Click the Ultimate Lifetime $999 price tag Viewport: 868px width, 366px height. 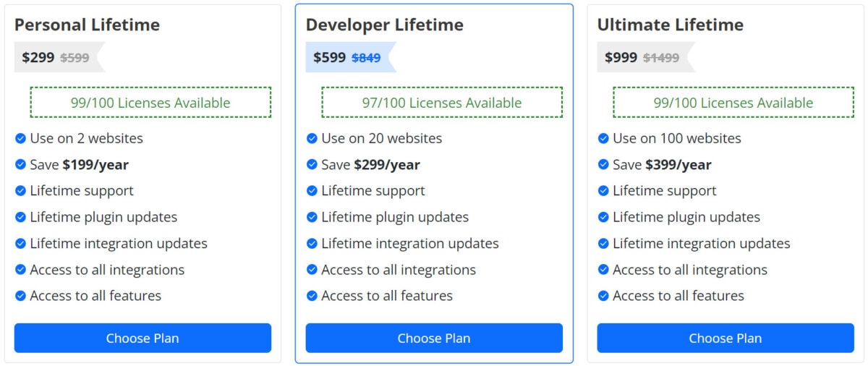(621, 57)
